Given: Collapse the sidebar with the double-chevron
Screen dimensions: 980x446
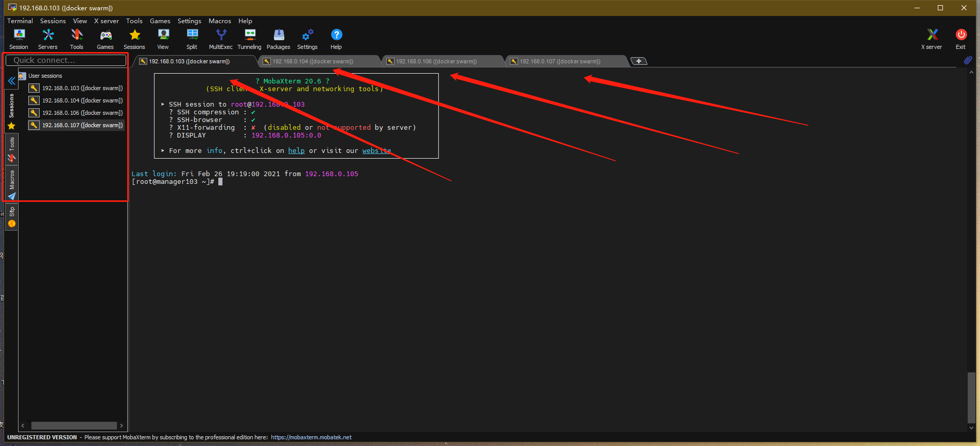Looking at the screenshot, I should tap(11, 81).
